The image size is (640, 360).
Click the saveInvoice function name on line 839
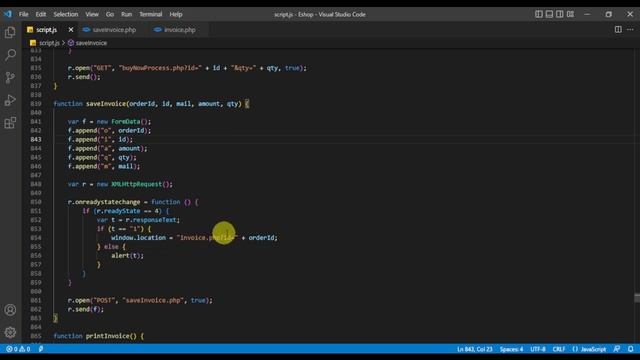(x=106, y=104)
